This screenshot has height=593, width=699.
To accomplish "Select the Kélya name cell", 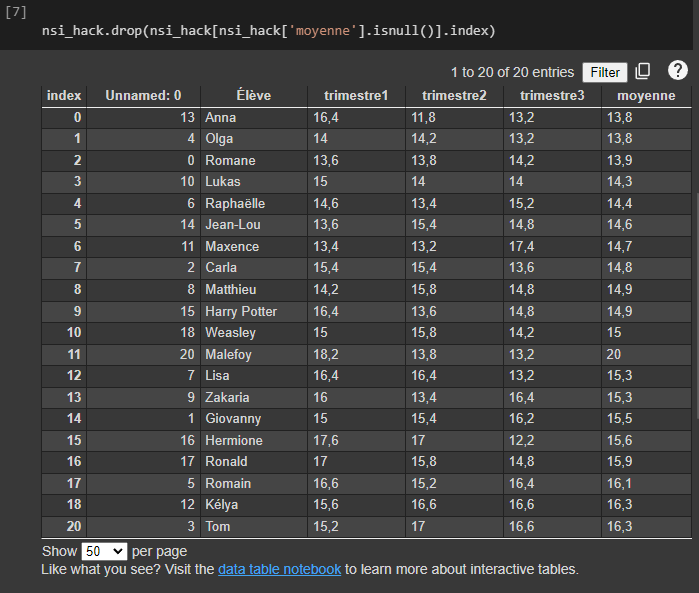I will tap(222, 505).
